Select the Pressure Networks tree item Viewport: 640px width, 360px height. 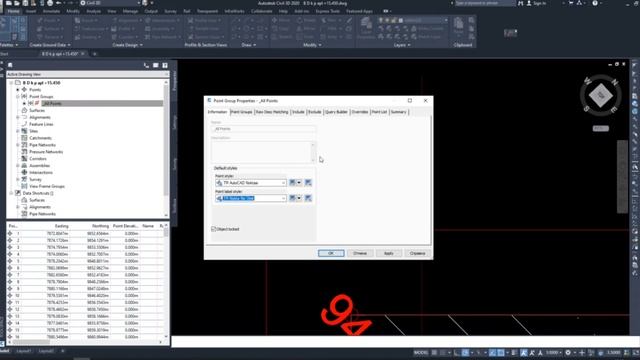pos(46,152)
